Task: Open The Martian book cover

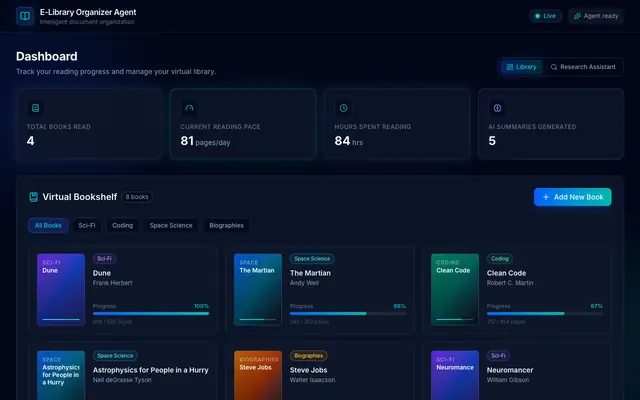Action: point(258,289)
